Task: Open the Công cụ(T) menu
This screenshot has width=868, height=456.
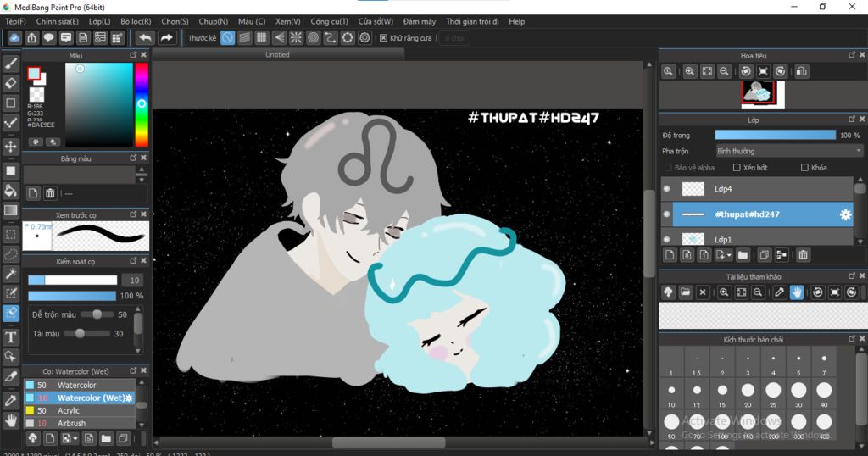Action: pyautogui.click(x=329, y=21)
